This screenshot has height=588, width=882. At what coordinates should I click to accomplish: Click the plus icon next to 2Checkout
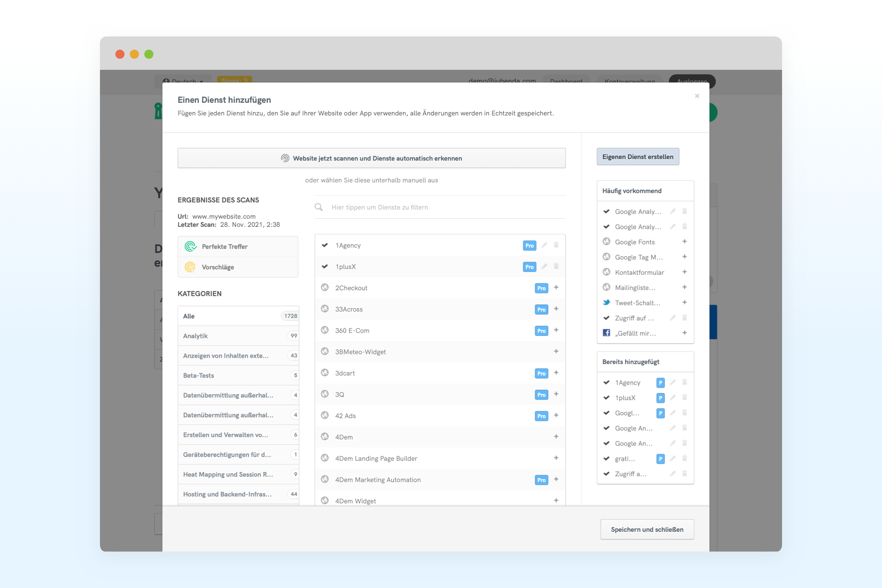click(556, 288)
